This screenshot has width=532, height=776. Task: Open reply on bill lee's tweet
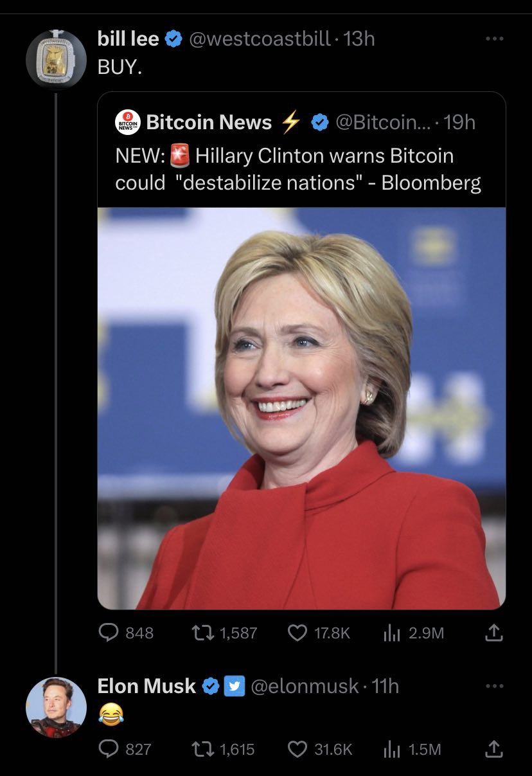click(x=126, y=633)
